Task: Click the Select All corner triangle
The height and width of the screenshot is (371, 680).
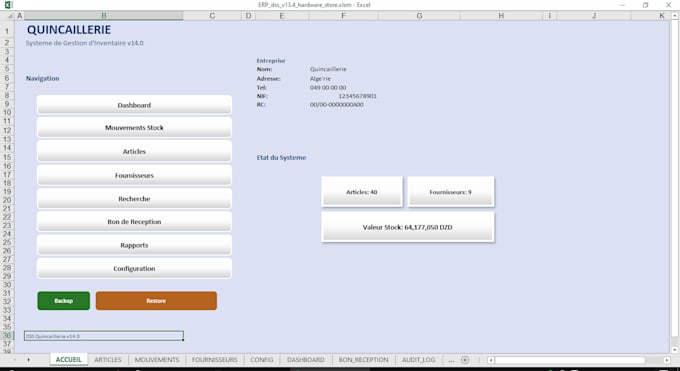Action: (9, 16)
